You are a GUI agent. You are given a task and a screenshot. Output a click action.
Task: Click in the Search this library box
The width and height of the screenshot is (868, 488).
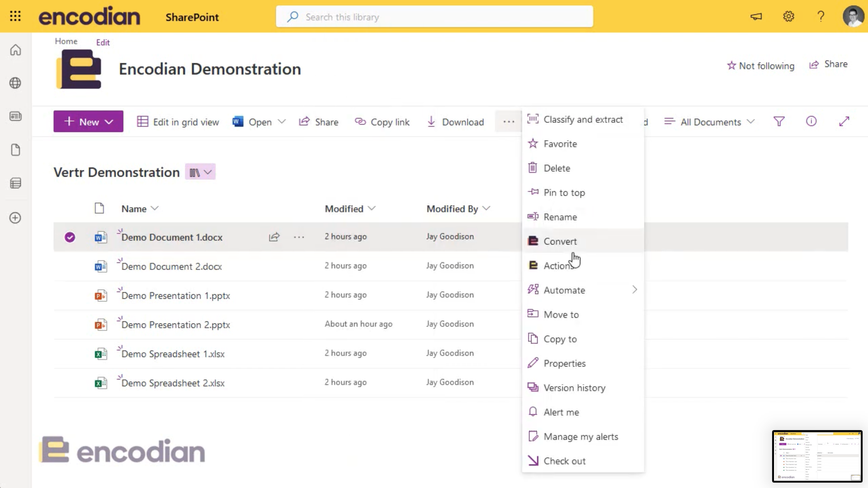tap(434, 17)
